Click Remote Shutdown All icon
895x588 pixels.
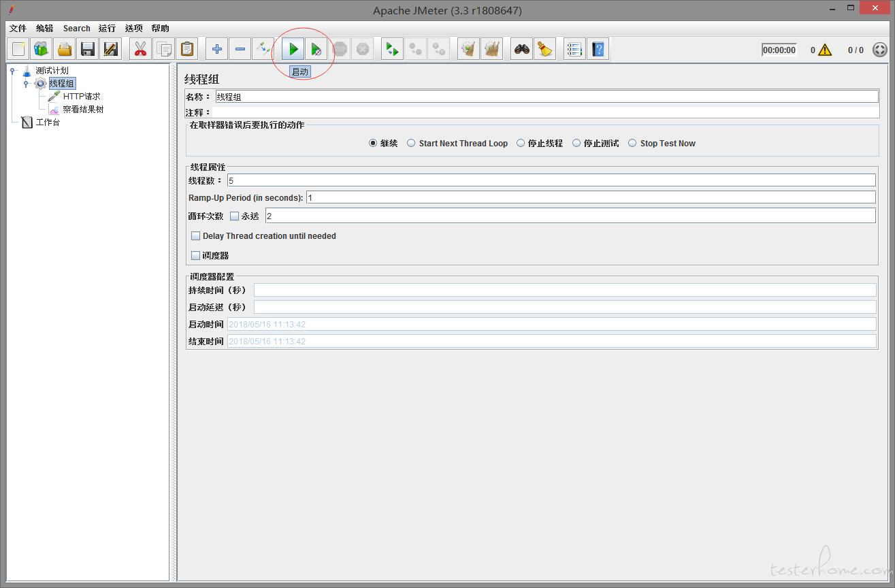pyautogui.click(x=439, y=49)
